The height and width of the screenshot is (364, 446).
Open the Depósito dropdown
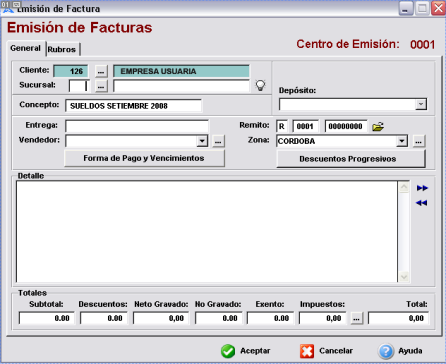tap(421, 105)
